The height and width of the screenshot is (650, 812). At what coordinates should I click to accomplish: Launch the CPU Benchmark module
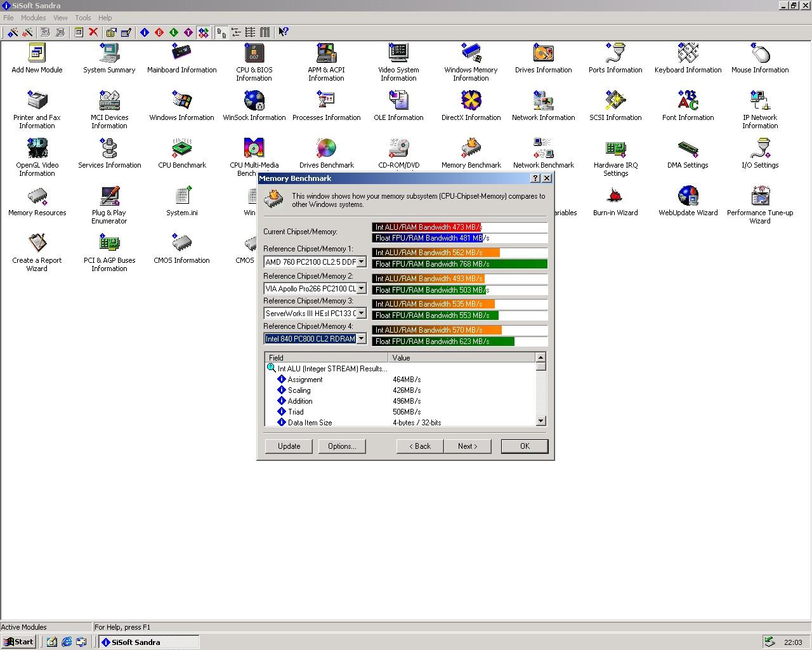pos(182,154)
